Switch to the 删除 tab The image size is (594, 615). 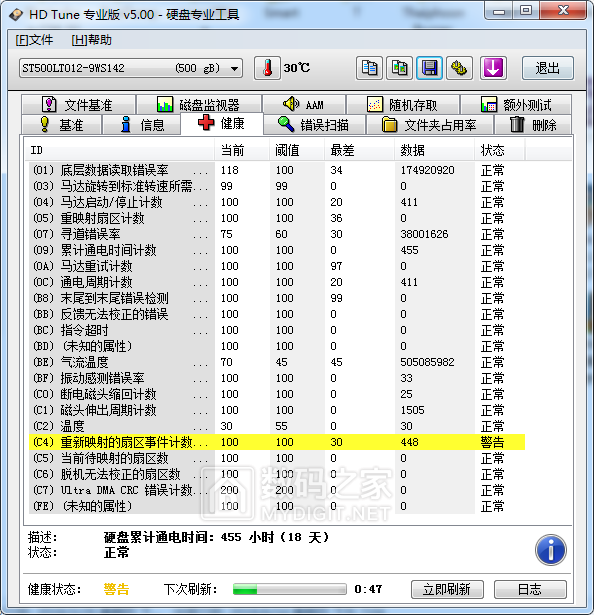[533, 125]
